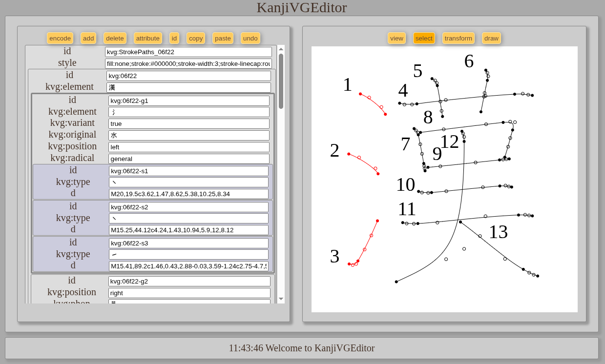Viewport: 605px width, 364px height.
Task: Click stroke number 6 on the canvas
Action: click(469, 61)
